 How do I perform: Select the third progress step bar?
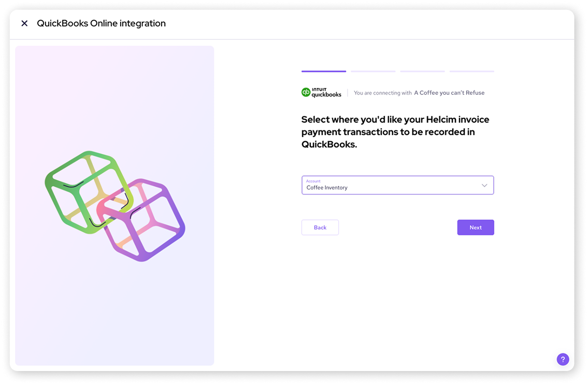422,71
